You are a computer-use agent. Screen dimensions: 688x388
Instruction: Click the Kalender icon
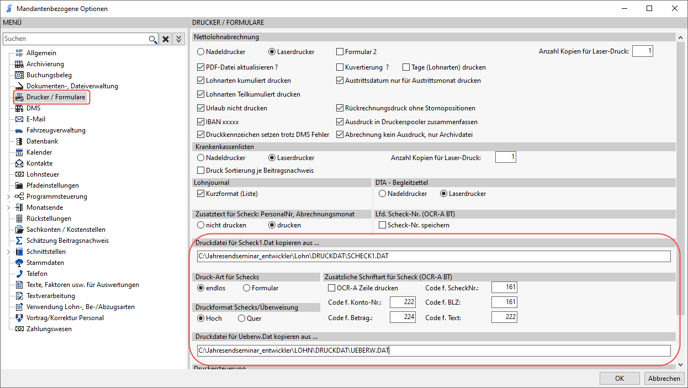19,152
